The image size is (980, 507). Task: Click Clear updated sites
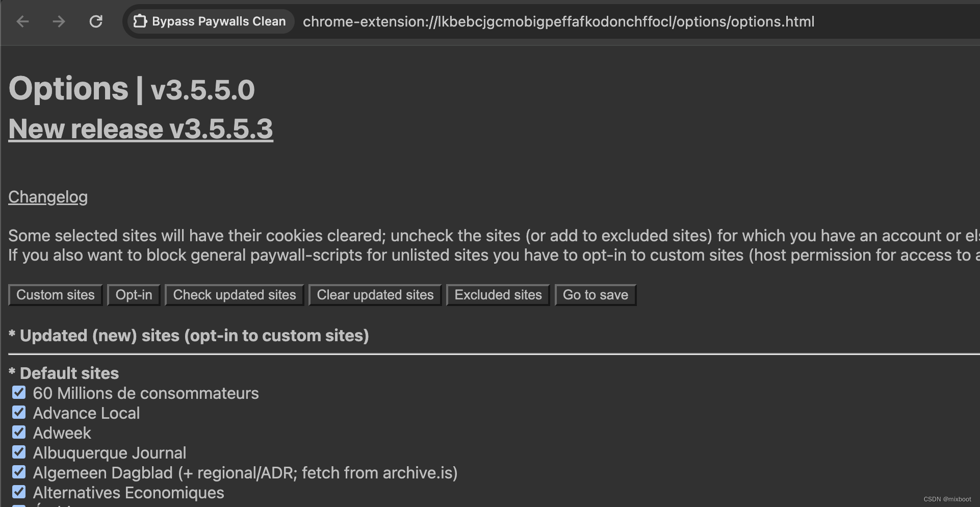click(x=375, y=295)
